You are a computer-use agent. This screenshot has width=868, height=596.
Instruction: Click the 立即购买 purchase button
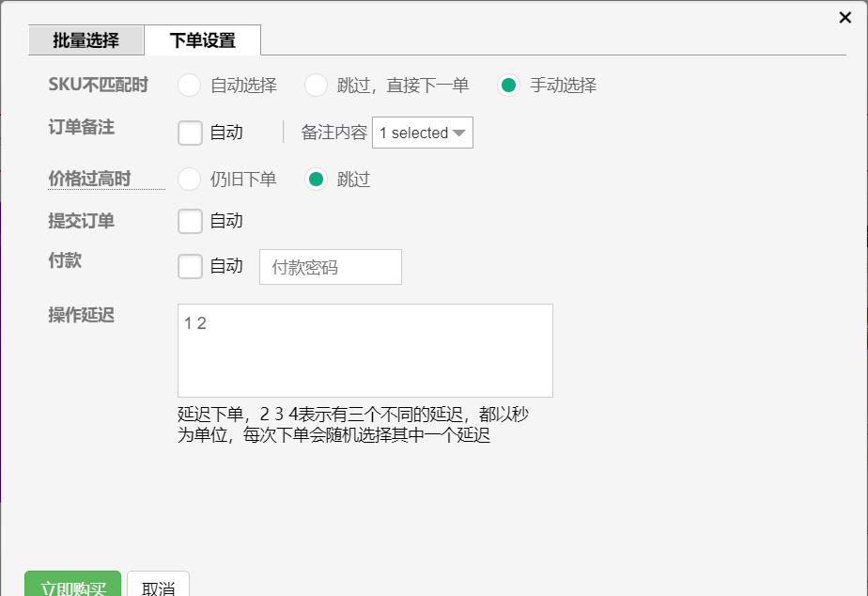click(x=73, y=584)
